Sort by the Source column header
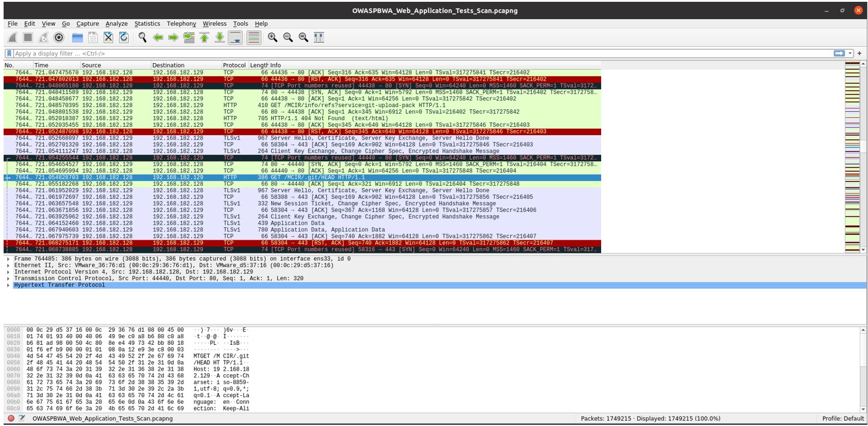Image resolution: width=868 pixels, height=426 pixels. point(115,65)
